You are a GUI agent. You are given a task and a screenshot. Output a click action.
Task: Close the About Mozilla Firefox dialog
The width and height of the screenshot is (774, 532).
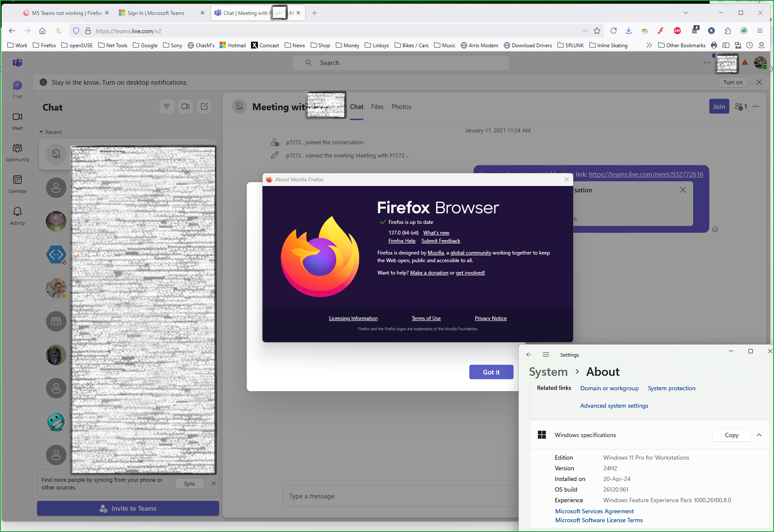[x=567, y=179]
